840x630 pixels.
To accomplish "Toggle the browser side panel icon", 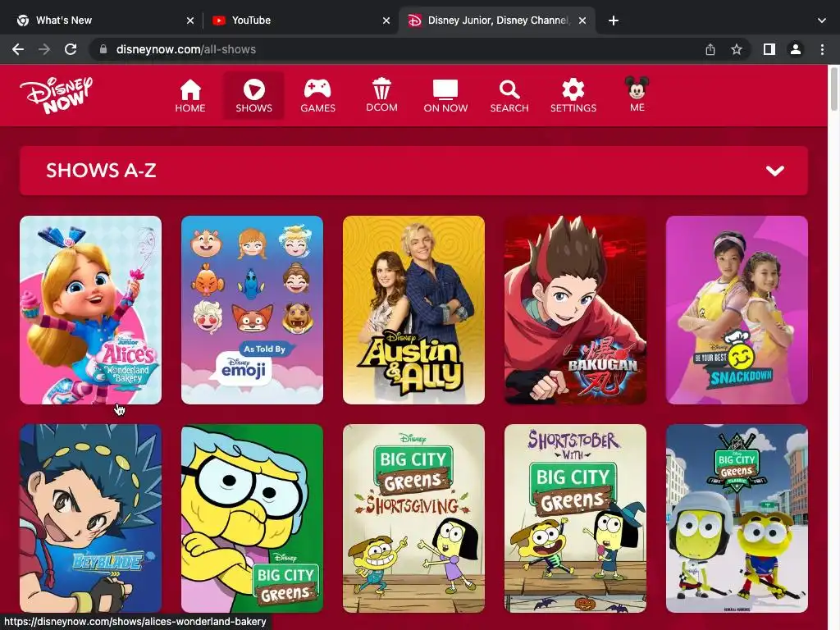I will [x=769, y=49].
